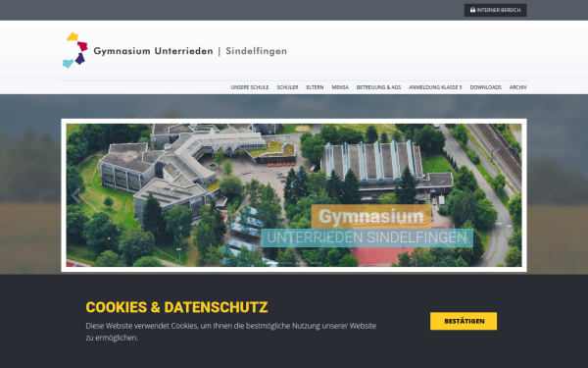Go to the Mensa page
The width and height of the screenshot is (588, 368).
point(340,87)
